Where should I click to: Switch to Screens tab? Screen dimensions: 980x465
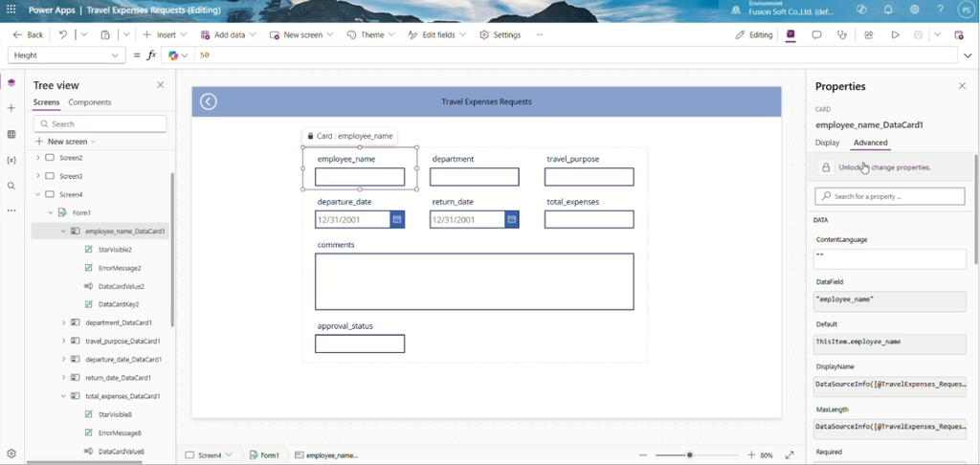point(46,101)
